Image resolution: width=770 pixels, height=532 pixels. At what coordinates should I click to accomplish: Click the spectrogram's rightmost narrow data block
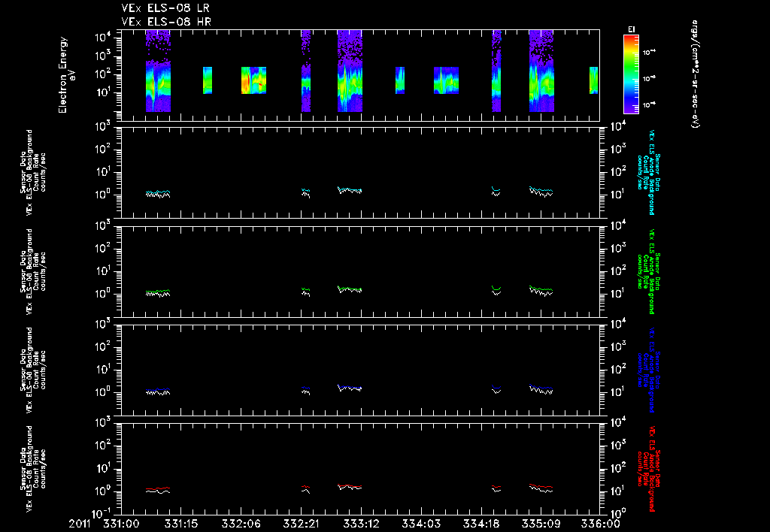pos(594,80)
